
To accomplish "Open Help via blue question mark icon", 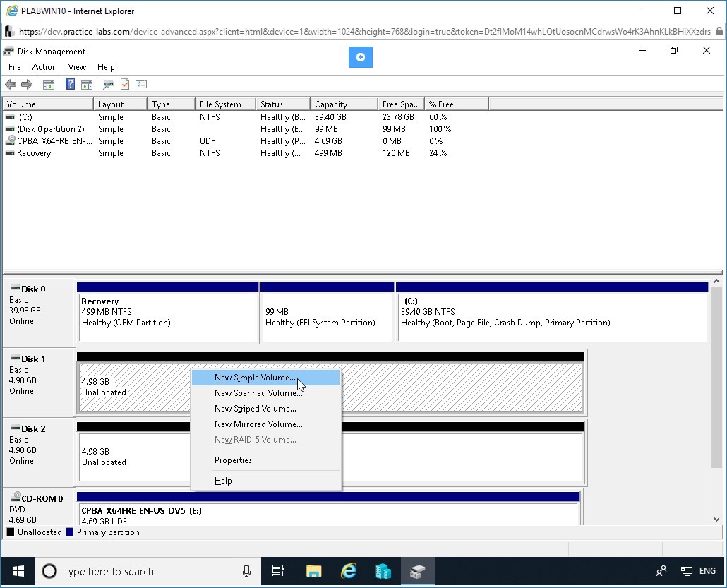I will pos(70,85).
